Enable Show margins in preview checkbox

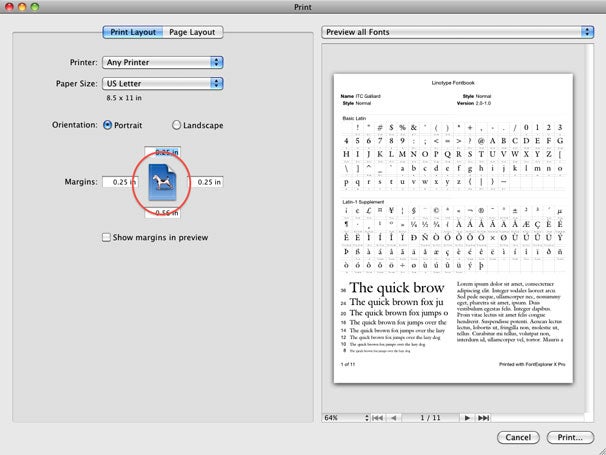106,237
